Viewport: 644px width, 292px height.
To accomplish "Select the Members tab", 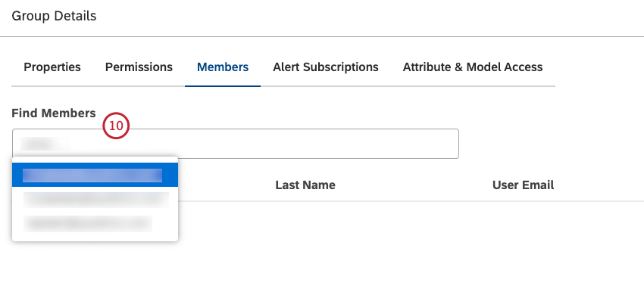I will click(223, 67).
